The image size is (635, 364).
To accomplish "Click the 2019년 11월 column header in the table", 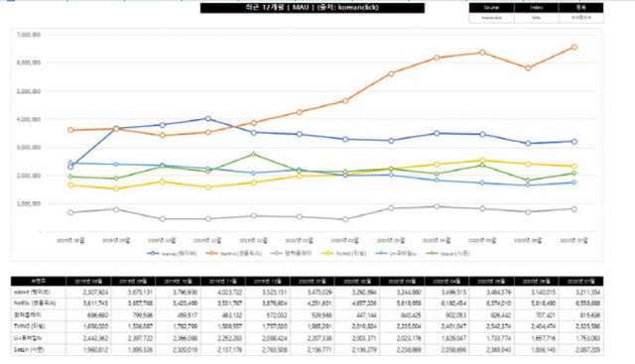I will [222, 281].
